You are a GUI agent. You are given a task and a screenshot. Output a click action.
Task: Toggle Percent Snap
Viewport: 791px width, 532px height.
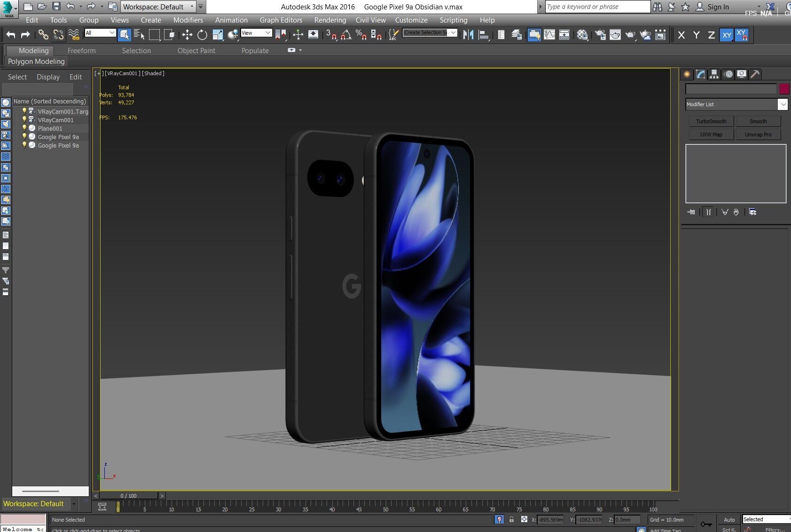(361, 35)
